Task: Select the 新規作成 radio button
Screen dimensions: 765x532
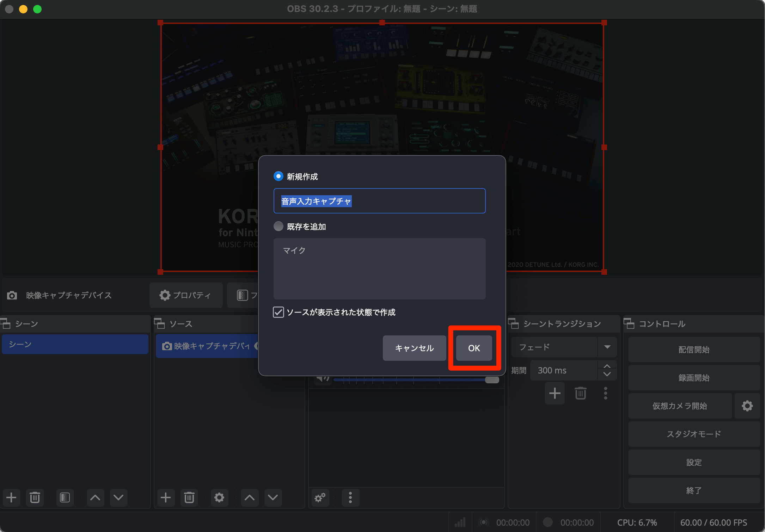Action: 279,176
